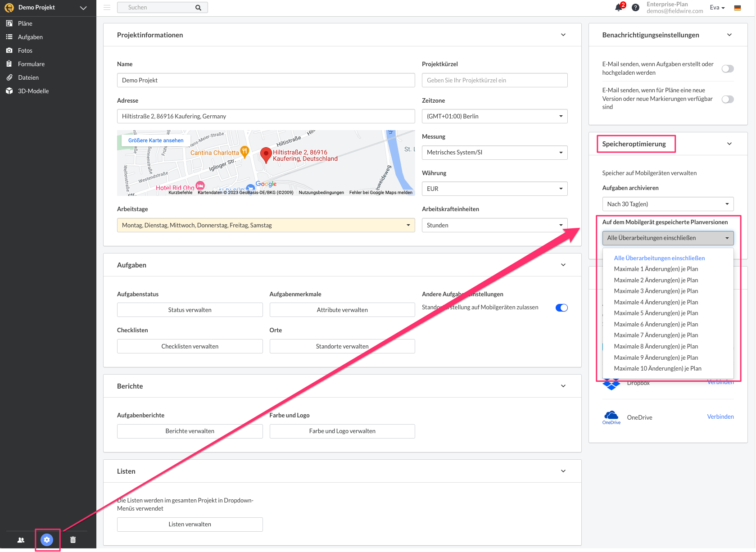Select Maximale 7 Änderung(en) je Plan
Image resolution: width=756 pixels, height=552 pixels.
668,335
